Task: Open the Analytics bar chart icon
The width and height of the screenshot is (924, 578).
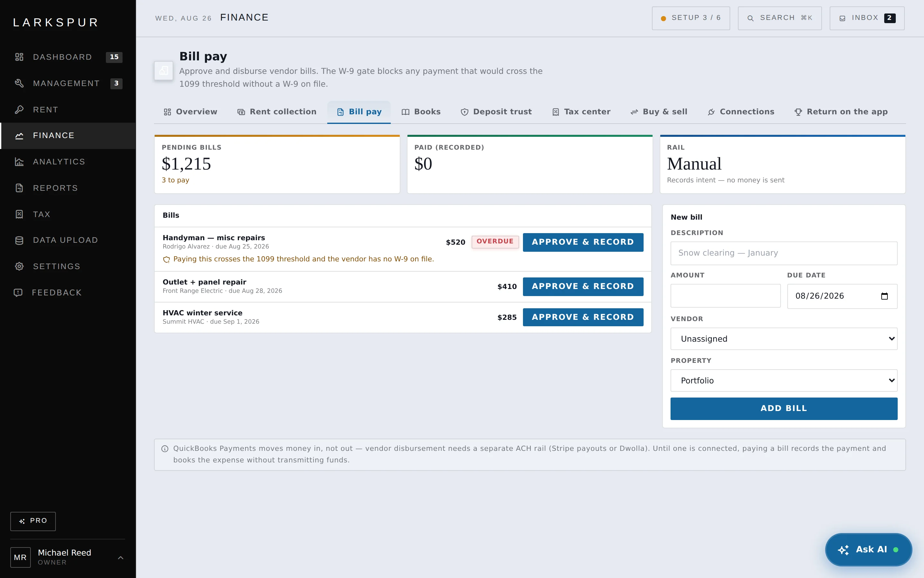Action: (x=19, y=162)
